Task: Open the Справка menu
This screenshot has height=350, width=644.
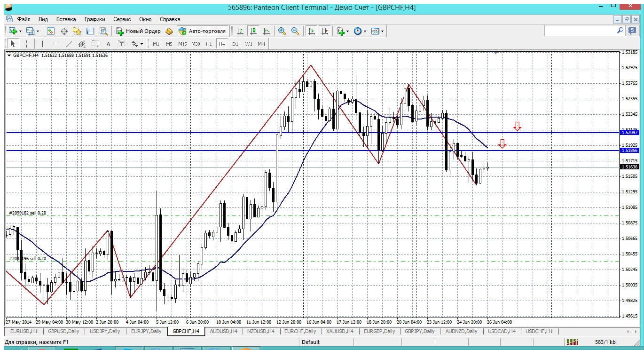Action: 170,19
